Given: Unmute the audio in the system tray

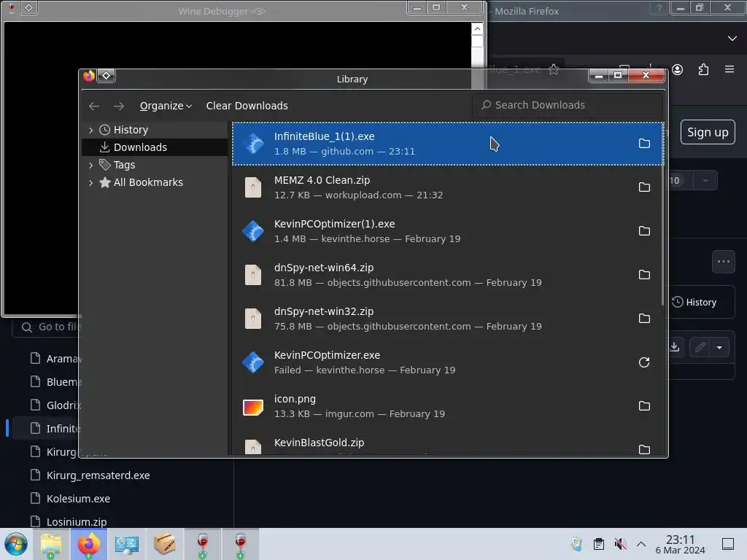Looking at the screenshot, I should 620,544.
